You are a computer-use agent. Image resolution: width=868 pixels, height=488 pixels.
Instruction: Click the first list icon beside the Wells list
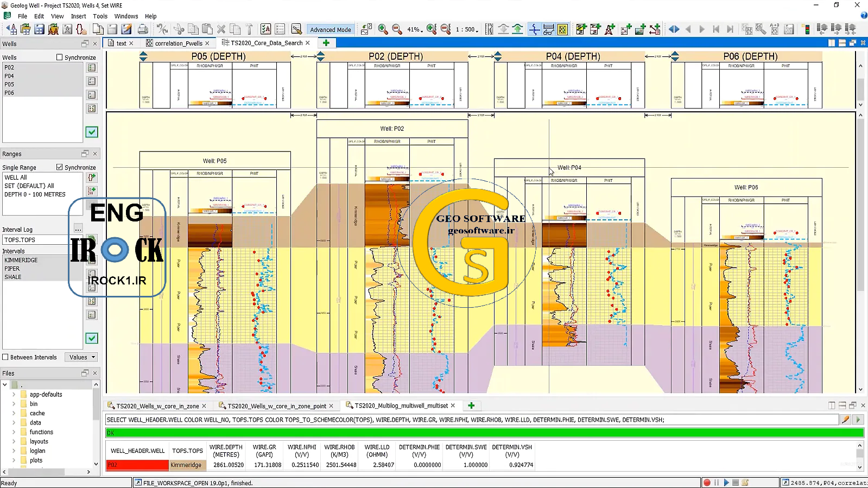[92, 68]
